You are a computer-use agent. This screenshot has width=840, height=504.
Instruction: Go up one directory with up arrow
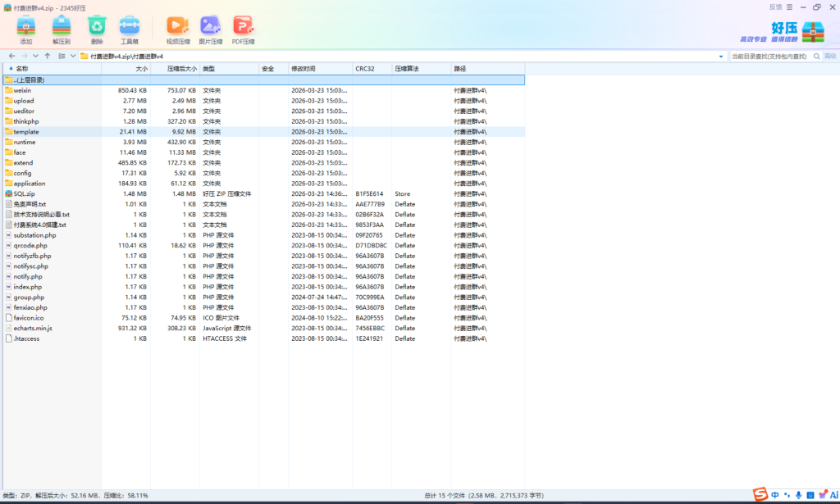[48, 57]
